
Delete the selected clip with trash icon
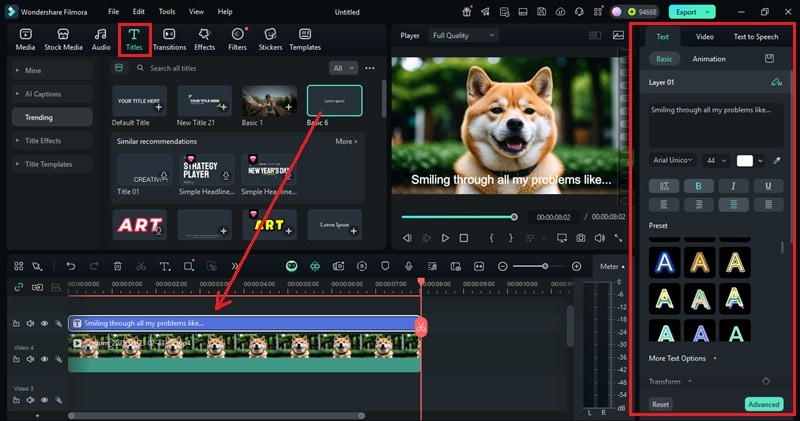point(117,266)
